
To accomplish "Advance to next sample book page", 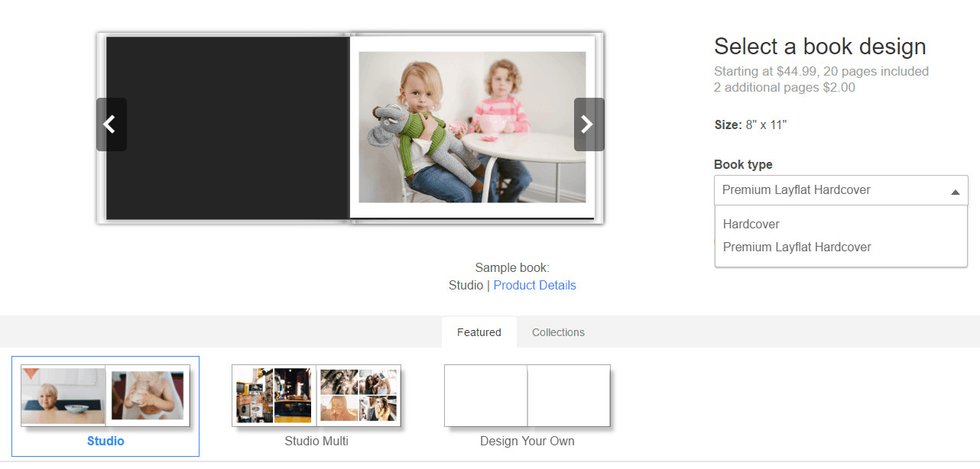I will (589, 125).
